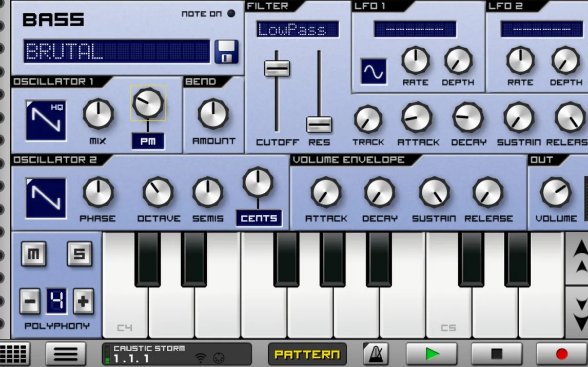
Task: Toggle the S solo button
Action: pyautogui.click(x=80, y=254)
